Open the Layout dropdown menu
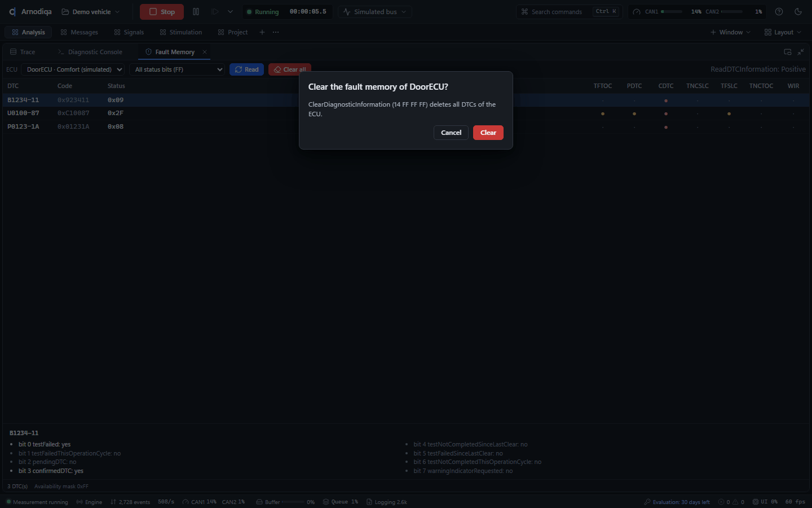The height and width of the screenshot is (508, 812). pyautogui.click(x=783, y=32)
